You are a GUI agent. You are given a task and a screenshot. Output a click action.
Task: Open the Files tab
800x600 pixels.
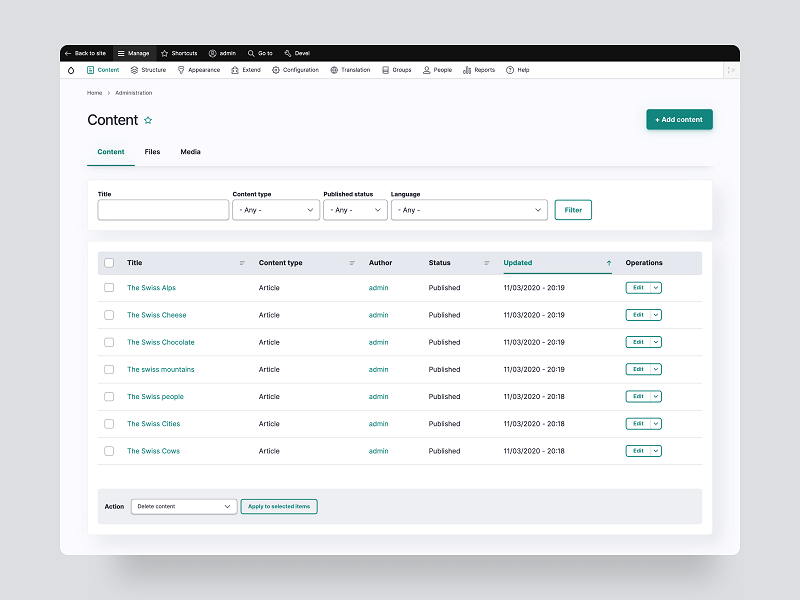coord(152,152)
